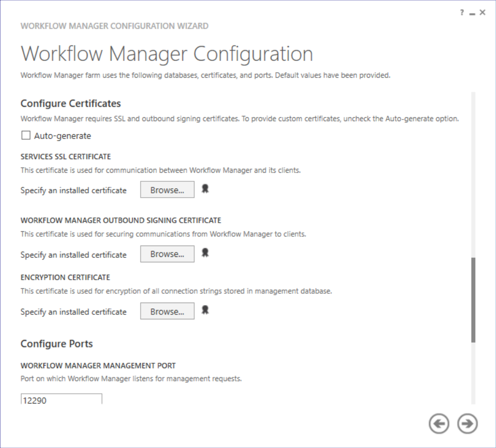Click the Services SSL certificate badge icon

[x=205, y=189]
